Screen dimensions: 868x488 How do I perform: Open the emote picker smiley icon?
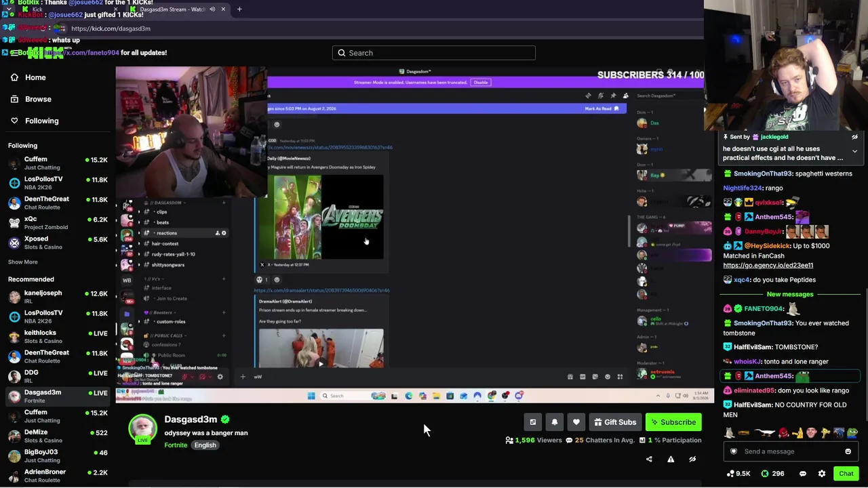pyautogui.click(x=848, y=451)
